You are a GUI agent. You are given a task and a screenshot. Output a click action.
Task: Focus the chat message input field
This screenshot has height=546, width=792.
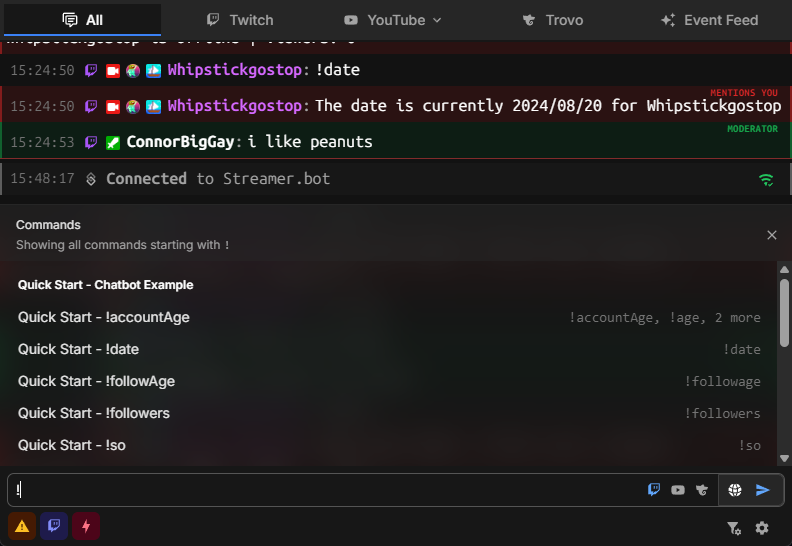click(326, 490)
